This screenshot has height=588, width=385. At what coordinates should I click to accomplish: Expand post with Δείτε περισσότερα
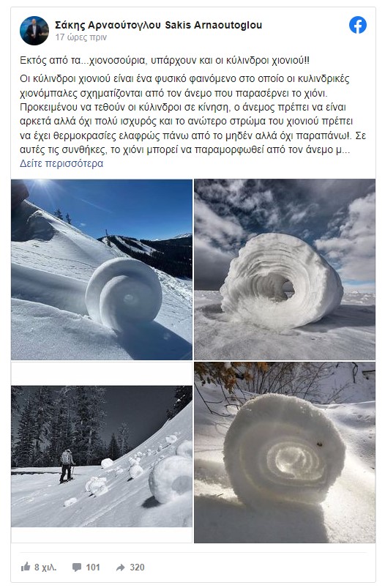click(x=61, y=163)
